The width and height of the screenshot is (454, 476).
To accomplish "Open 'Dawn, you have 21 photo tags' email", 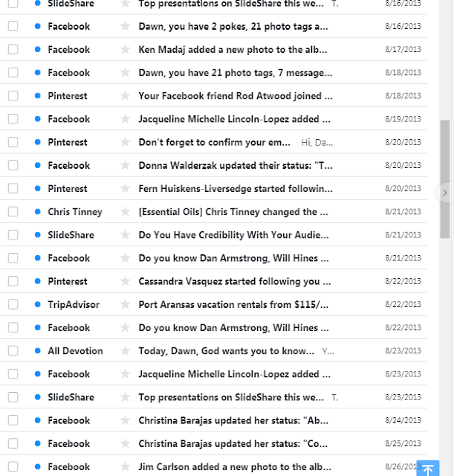I will pos(236,73).
